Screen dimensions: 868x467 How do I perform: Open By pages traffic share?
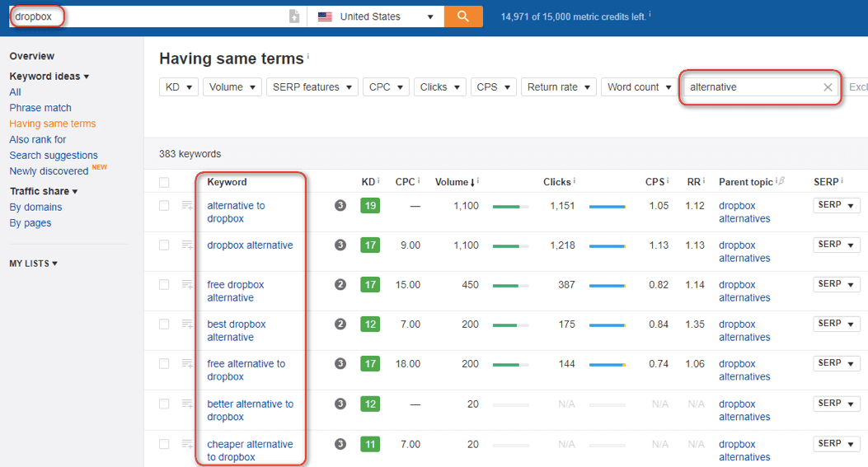click(30, 223)
